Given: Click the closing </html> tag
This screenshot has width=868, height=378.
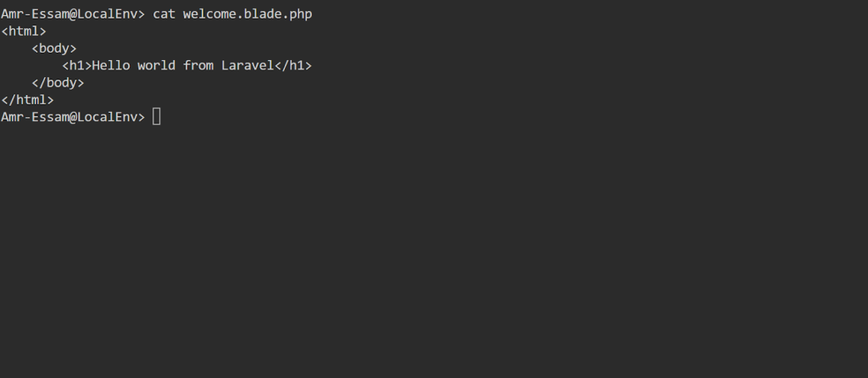Looking at the screenshot, I should 27,100.
